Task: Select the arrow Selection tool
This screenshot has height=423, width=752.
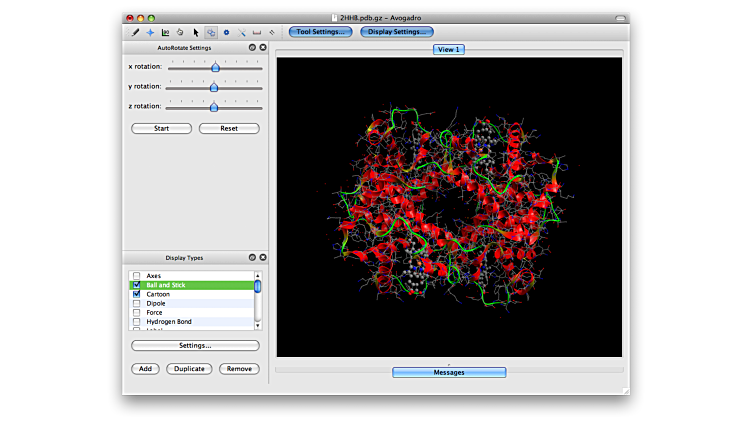Action: pos(196,32)
